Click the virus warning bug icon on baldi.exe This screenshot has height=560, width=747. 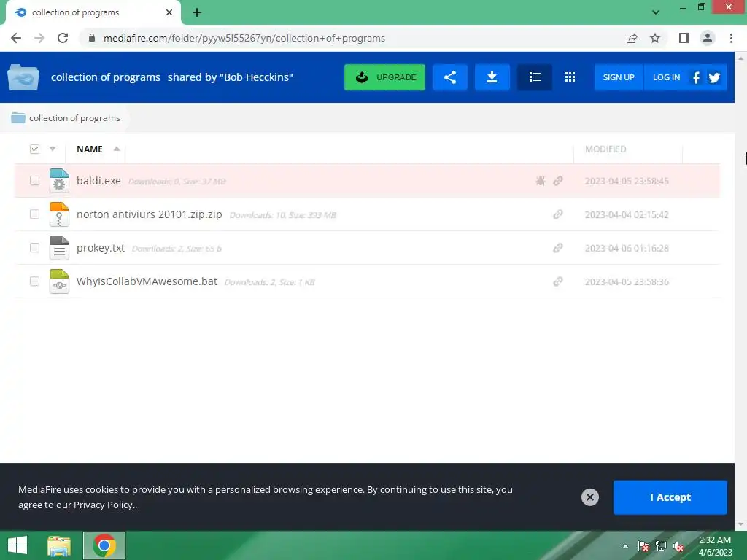pos(541,181)
